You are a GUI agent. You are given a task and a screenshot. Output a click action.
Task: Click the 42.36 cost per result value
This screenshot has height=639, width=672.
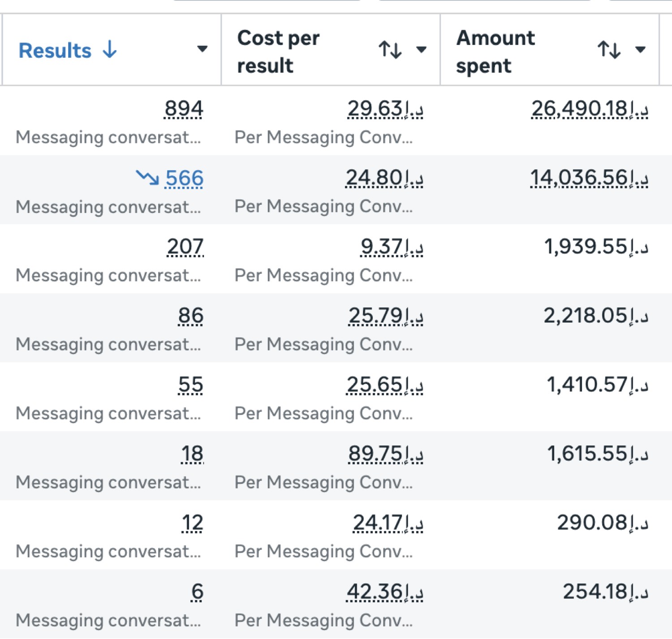385,592
